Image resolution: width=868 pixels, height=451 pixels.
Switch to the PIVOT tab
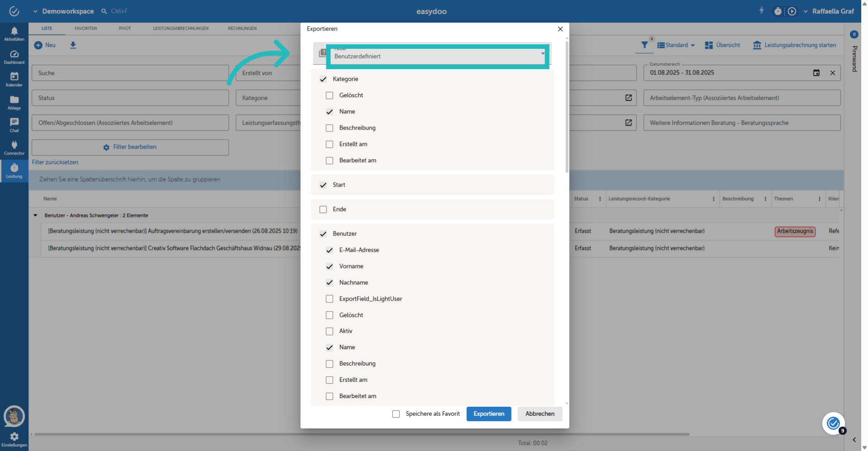(x=125, y=28)
